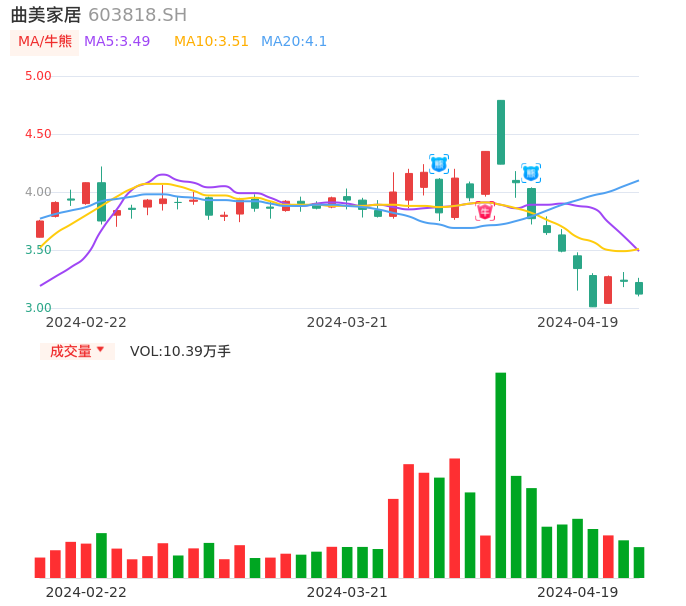
Task: Select the MA/牛熊 indicator tab
Action: pyautogui.click(x=45, y=42)
